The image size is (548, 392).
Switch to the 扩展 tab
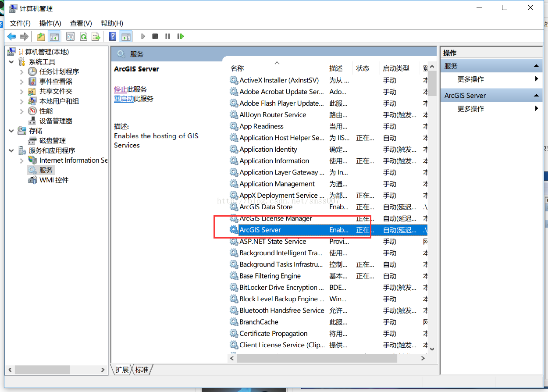tap(121, 370)
